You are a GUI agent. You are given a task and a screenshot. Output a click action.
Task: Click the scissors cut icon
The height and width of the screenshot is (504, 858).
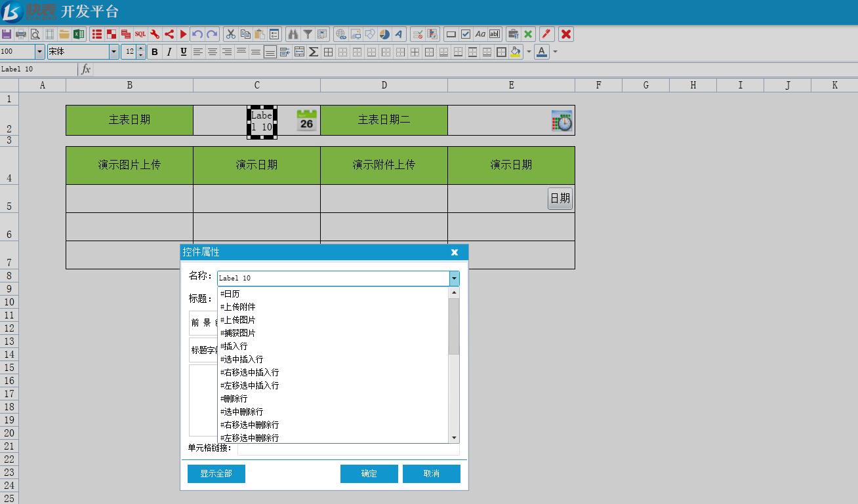tap(230, 34)
